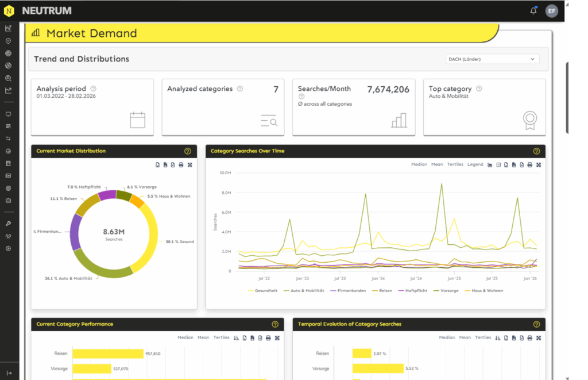This screenshot has width=588, height=380.
Task: Click the EF user avatar
Action: (x=551, y=10)
